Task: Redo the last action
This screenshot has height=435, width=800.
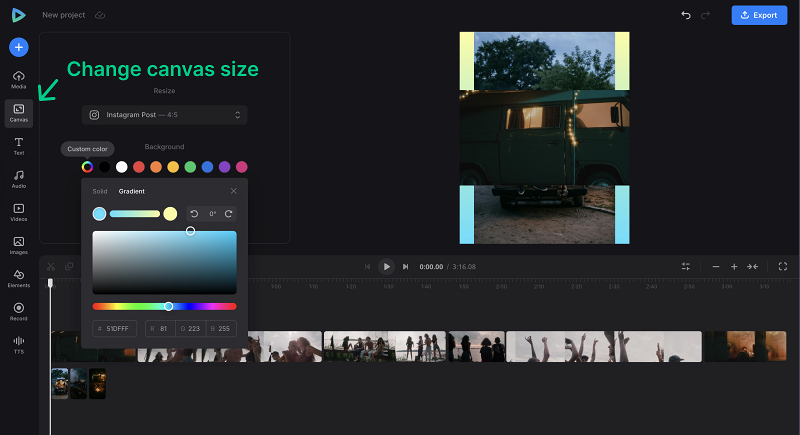Action: 705,15
